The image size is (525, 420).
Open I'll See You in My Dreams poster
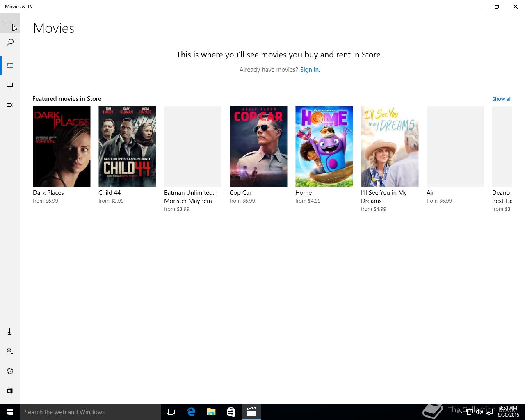(x=390, y=146)
